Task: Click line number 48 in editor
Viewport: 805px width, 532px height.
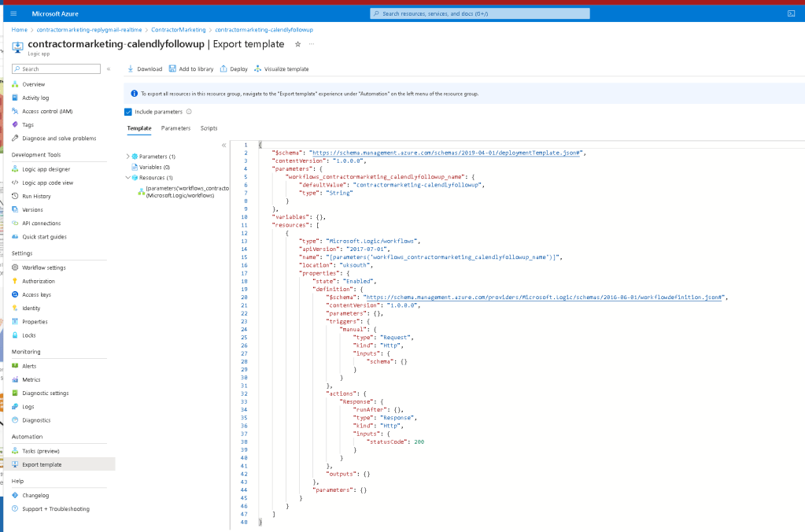Action: 244,523
